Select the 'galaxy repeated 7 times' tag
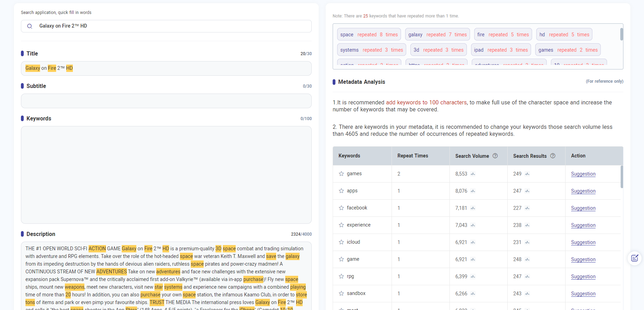This screenshot has width=644, height=310. 437,35
